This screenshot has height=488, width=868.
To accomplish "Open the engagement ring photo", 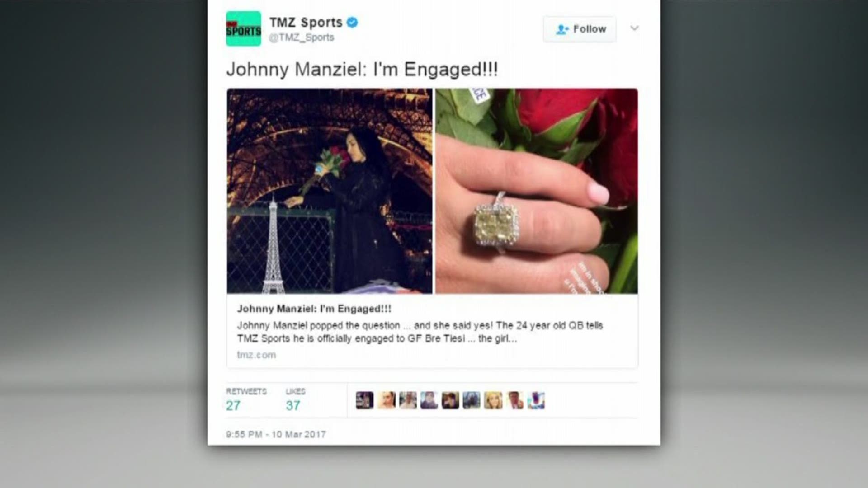I will pos(537,191).
